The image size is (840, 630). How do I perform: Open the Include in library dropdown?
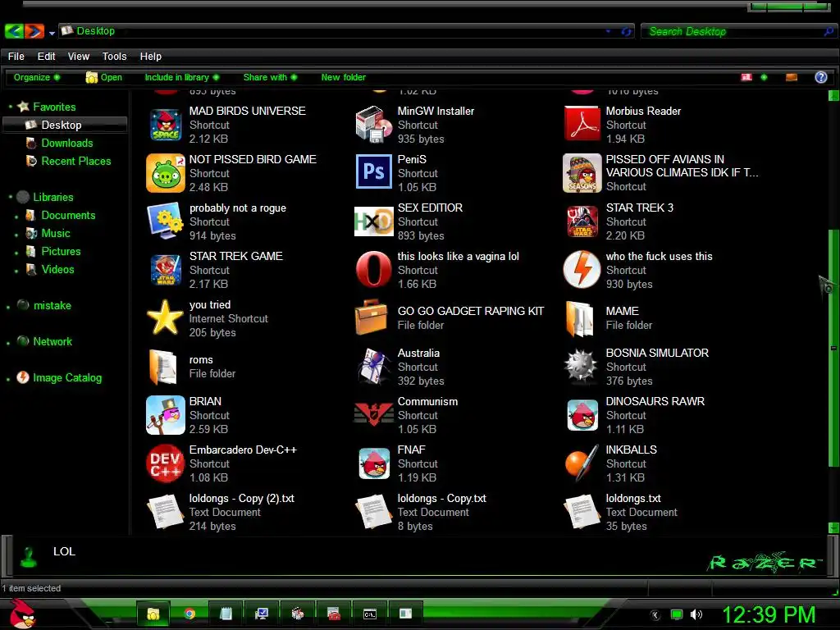(181, 77)
